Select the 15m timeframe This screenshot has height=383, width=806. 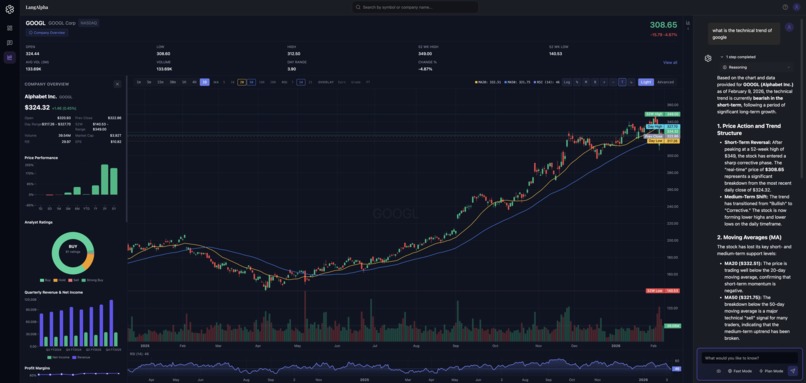pyautogui.click(x=160, y=82)
